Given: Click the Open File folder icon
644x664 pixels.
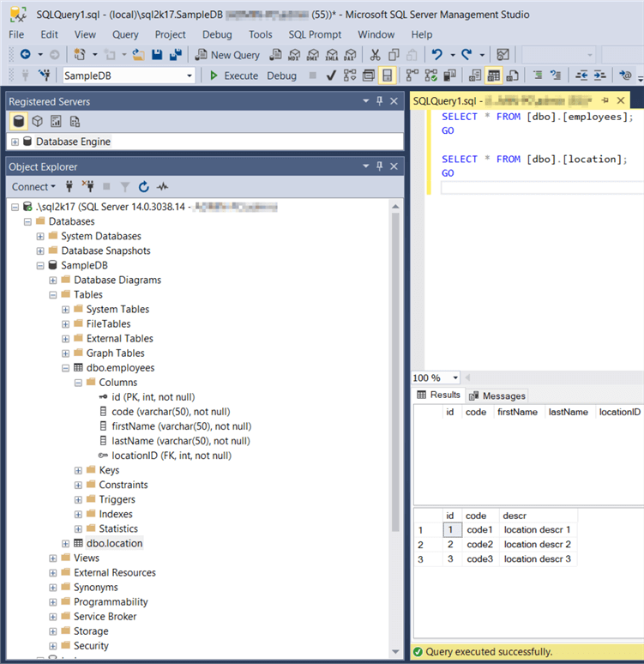Looking at the screenshot, I should pyautogui.click(x=138, y=55).
